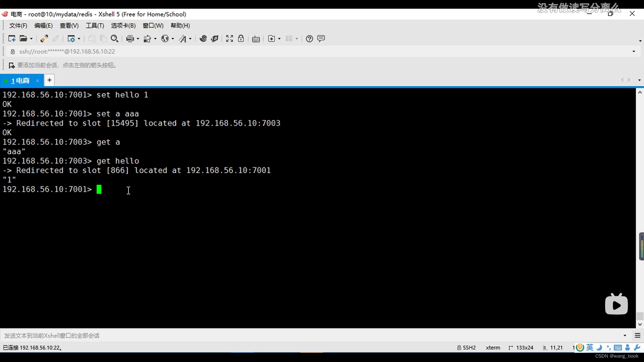
Task: Click the terminal scrollbar down arrow
Action: [x=640, y=324]
